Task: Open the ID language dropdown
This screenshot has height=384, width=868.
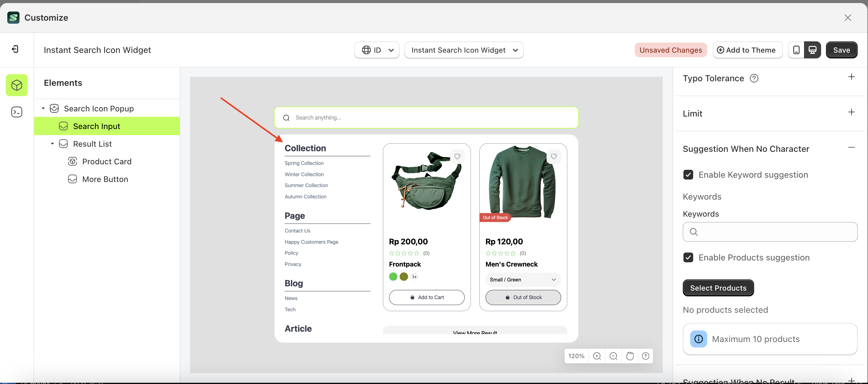Action: coord(377,50)
